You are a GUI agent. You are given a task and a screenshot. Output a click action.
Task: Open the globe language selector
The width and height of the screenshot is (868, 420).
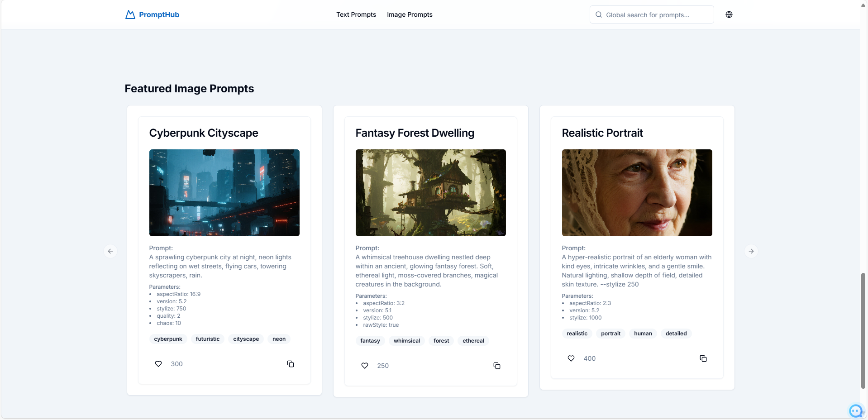pyautogui.click(x=729, y=14)
